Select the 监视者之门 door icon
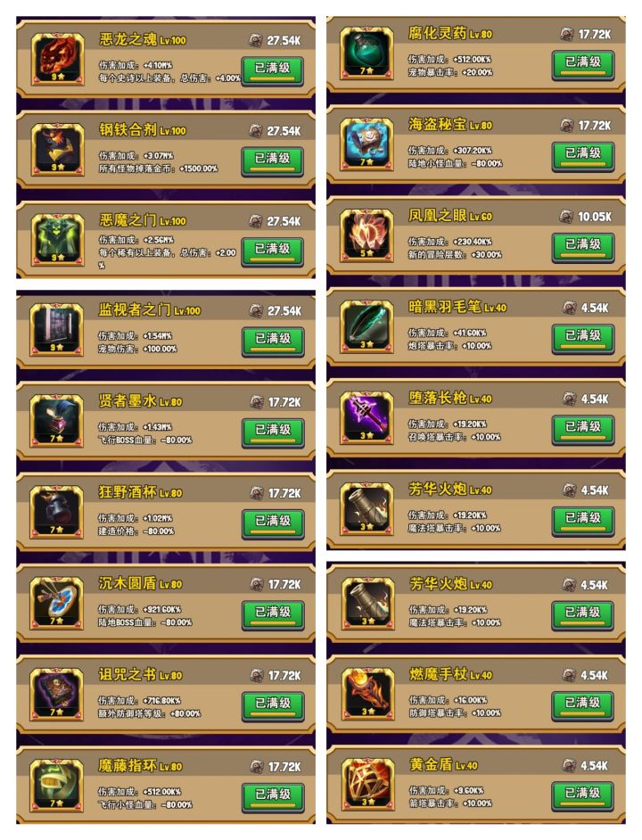This screenshot has width=642, height=840. (x=57, y=329)
